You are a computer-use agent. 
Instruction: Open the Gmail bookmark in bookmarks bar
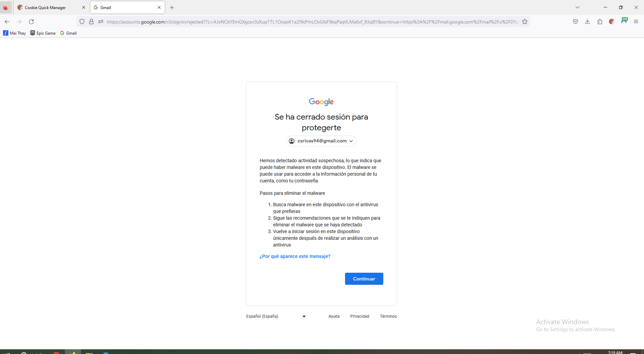(68, 33)
